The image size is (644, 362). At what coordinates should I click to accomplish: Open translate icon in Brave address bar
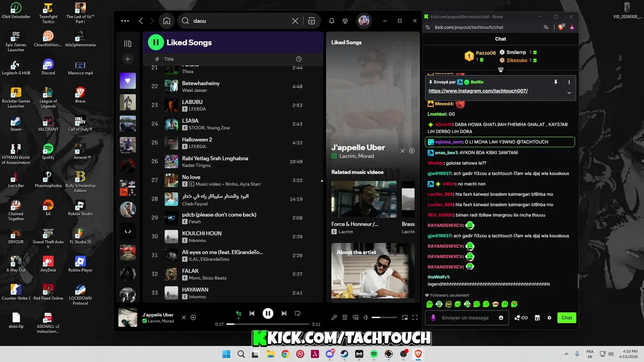(x=546, y=27)
